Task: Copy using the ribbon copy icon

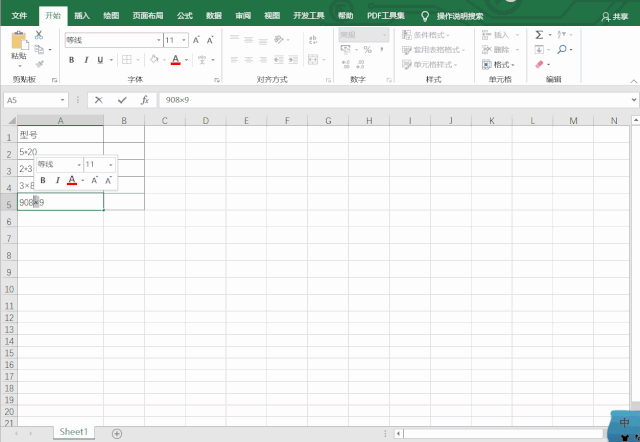Action: [39, 49]
